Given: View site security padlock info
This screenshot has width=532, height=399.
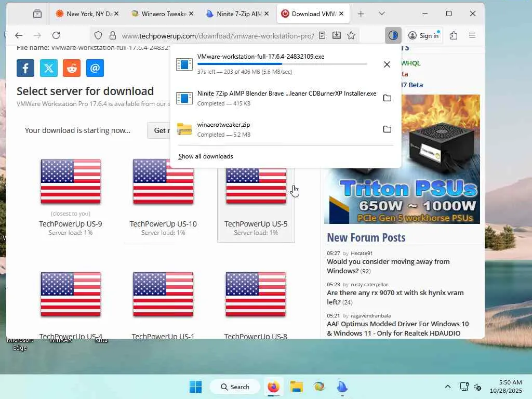Looking at the screenshot, I should pyautogui.click(x=113, y=35).
